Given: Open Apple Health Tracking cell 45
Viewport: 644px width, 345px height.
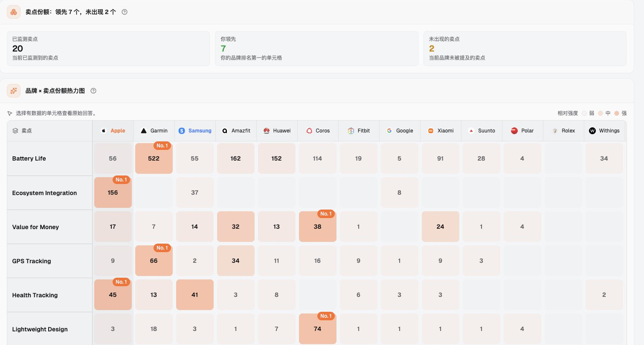Looking at the screenshot, I should [113, 295].
